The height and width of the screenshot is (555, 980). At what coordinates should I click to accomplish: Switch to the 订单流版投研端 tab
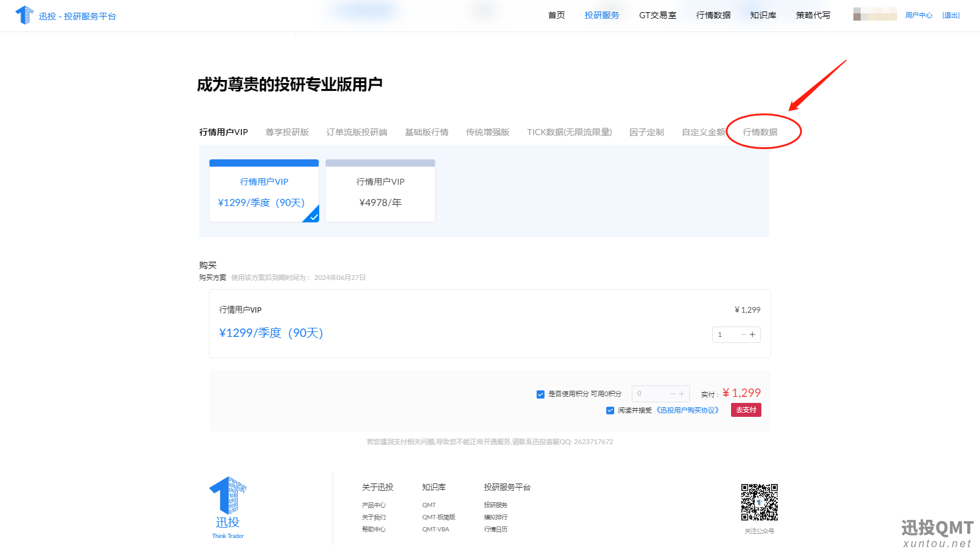[357, 132]
